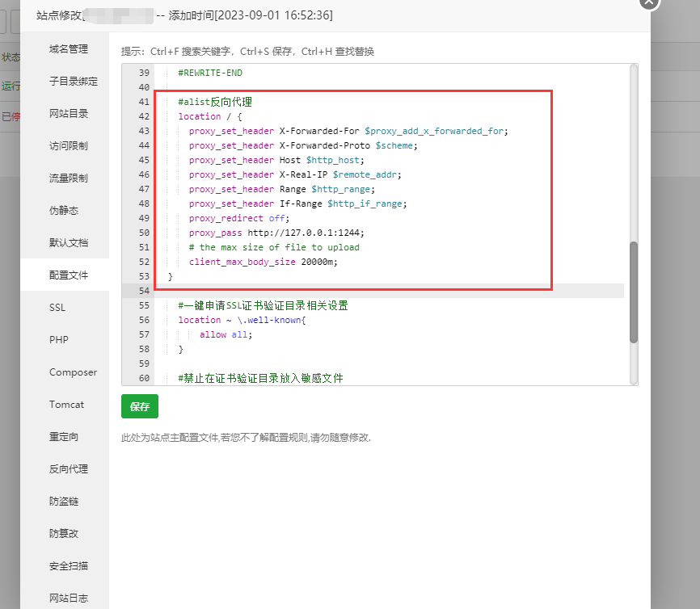Open the 防篡改 tab
This screenshot has height=609, width=700.
(x=63, y=534)
